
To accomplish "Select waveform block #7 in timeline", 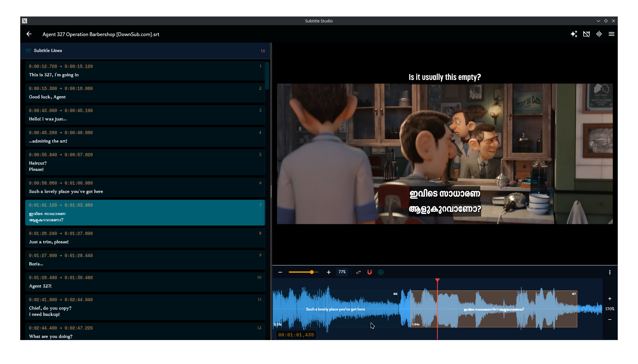I will click(x=494, y=309).
